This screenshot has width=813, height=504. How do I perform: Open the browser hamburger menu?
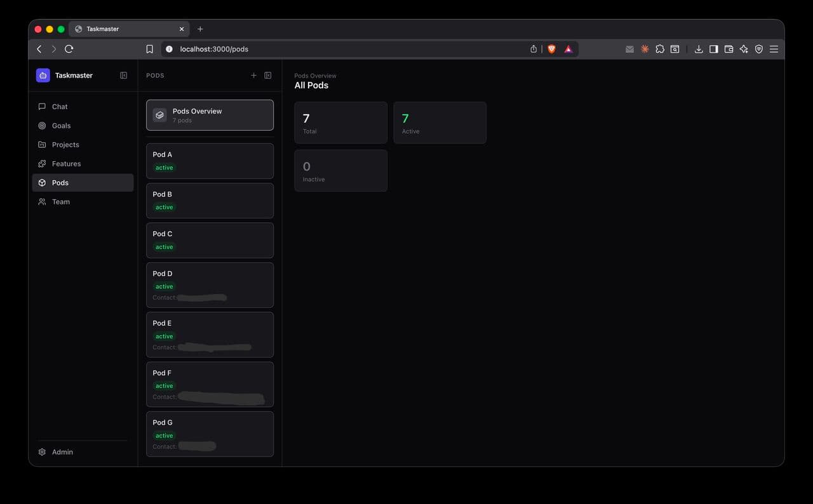coord(774,49)
